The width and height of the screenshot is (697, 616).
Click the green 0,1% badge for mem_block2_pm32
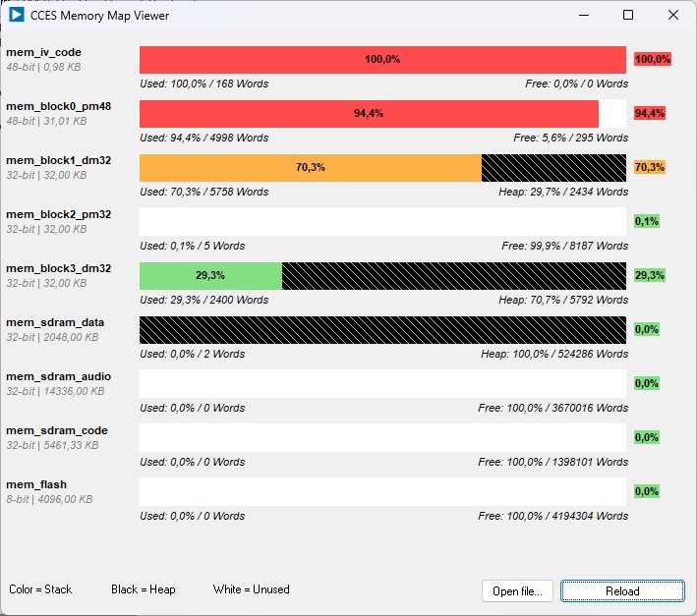(x=647, y=221)
